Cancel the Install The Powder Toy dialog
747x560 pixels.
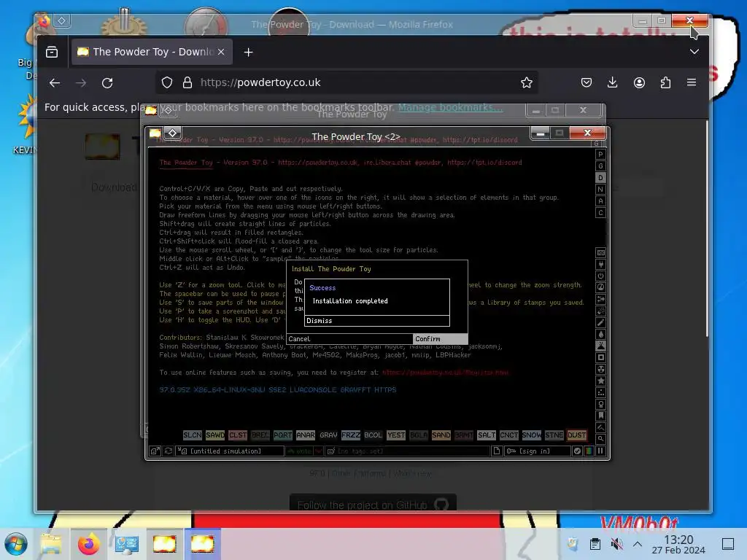click(x=349, y=339)
